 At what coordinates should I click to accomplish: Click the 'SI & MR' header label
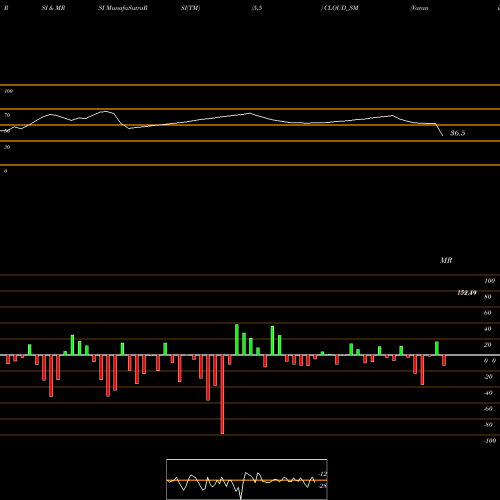click(53, 8)
